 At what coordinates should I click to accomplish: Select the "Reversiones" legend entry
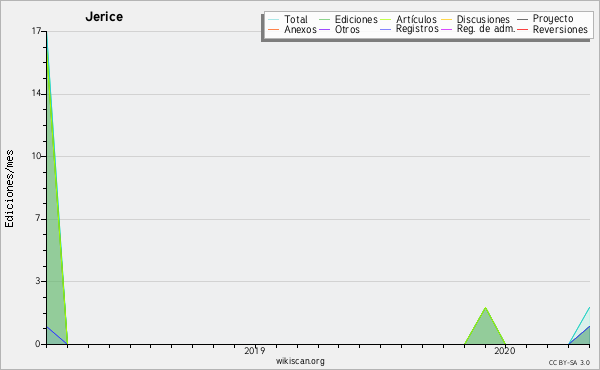560,29
